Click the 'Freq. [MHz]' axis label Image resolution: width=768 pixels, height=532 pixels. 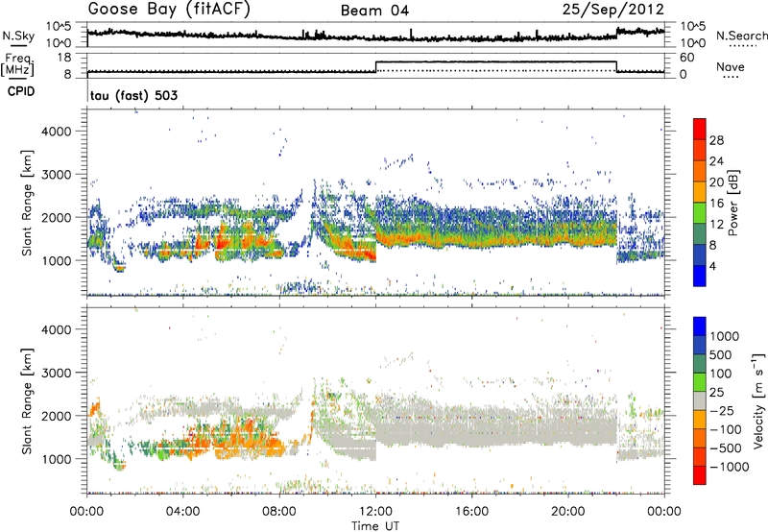coord(17,64)
